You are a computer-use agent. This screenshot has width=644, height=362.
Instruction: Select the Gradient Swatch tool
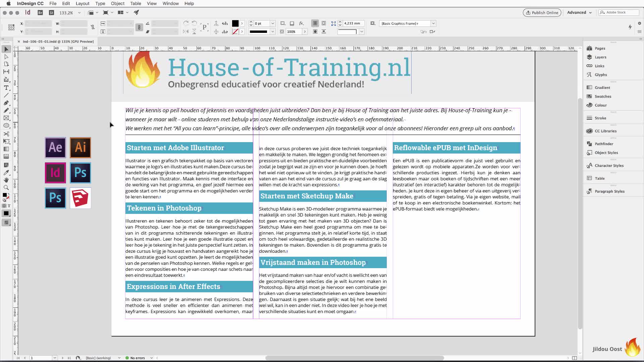[x=6, y=149]
